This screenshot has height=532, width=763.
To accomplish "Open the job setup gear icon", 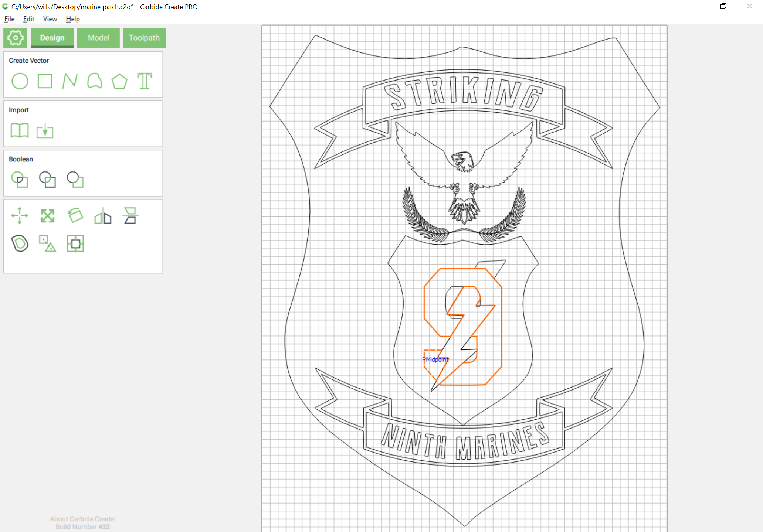I will point(15,38).
